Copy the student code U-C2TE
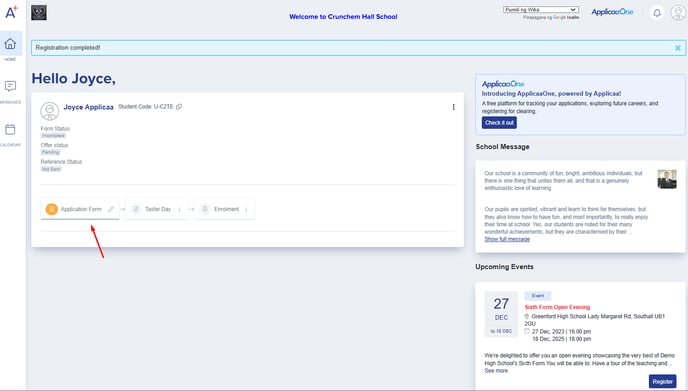688x391 pixels. pyautogui.click(x=179, y=107)
